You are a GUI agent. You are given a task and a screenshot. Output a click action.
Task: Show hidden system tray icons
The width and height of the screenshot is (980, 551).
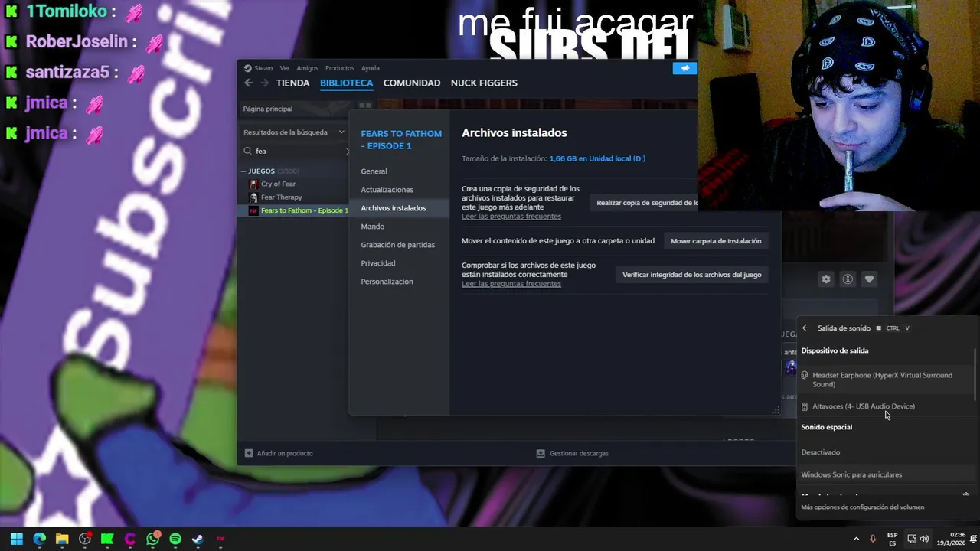click(x=856, y=539)
